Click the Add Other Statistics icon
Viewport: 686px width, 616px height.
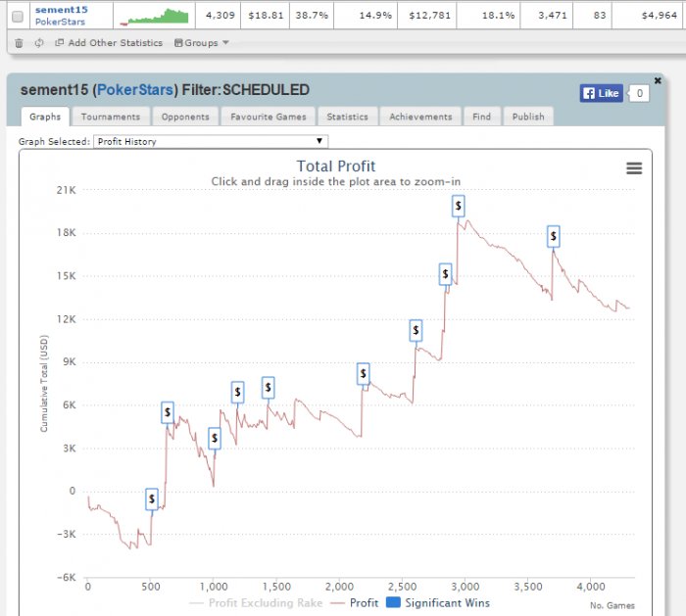click(x=60, y=42)
